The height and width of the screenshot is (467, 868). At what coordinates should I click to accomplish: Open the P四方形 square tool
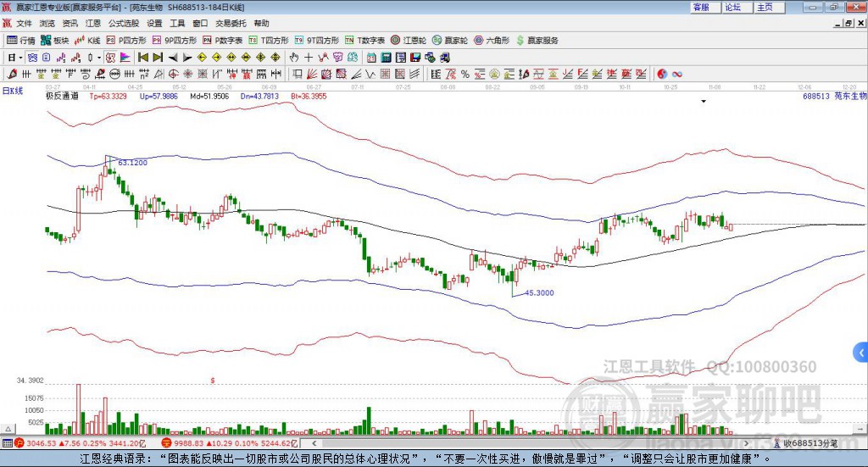coord(126,41)
